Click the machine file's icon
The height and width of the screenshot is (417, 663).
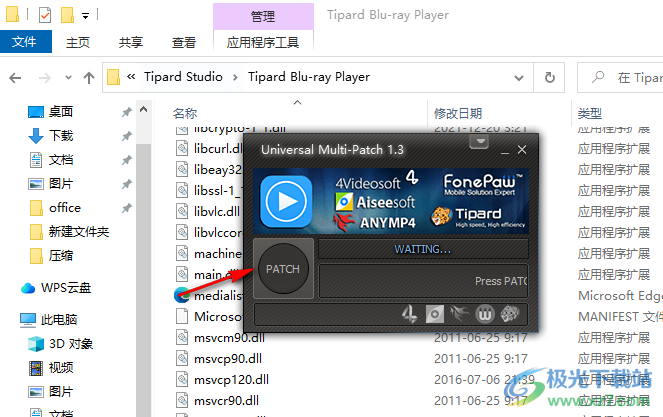(182, 254)
